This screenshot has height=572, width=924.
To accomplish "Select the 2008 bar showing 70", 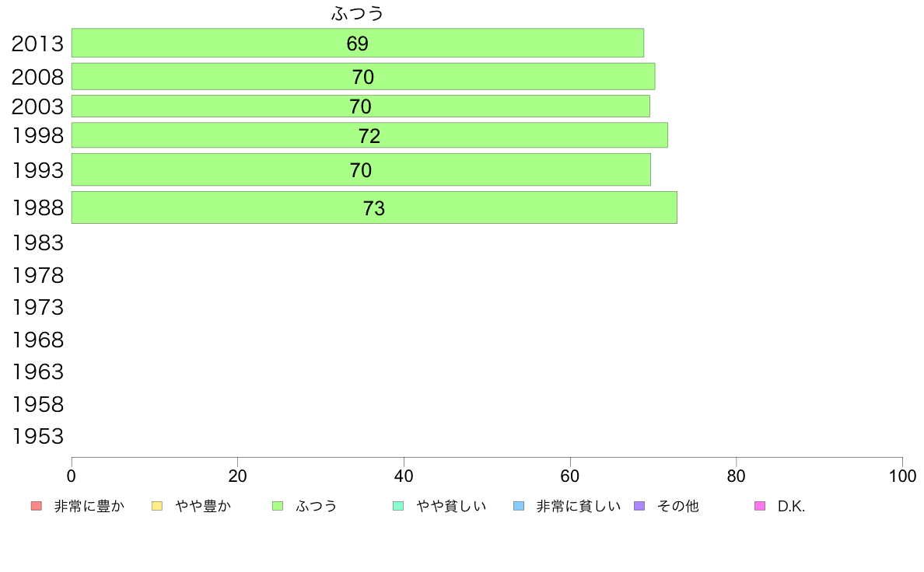I will 363,77.
